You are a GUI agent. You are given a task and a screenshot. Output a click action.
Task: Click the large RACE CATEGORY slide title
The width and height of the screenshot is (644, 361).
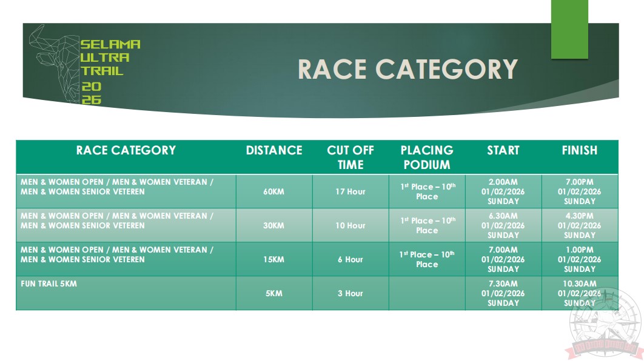pyautogui.click(x=408, y=70)
